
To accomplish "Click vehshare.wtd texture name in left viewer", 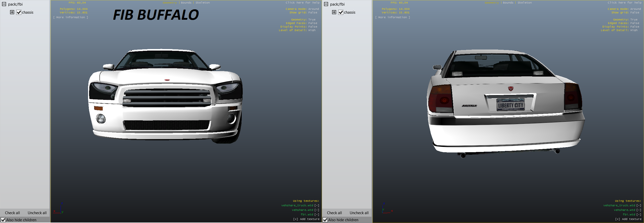I will (x=303, y=210).
